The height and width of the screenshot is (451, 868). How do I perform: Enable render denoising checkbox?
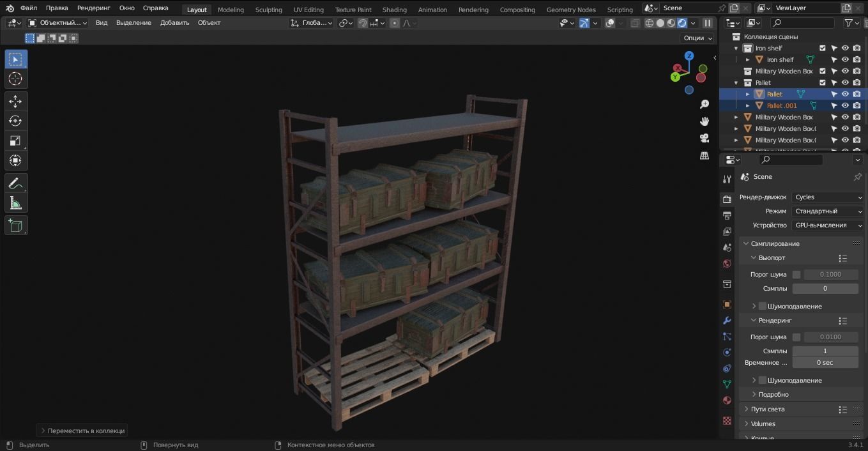[x=763, y=380]
